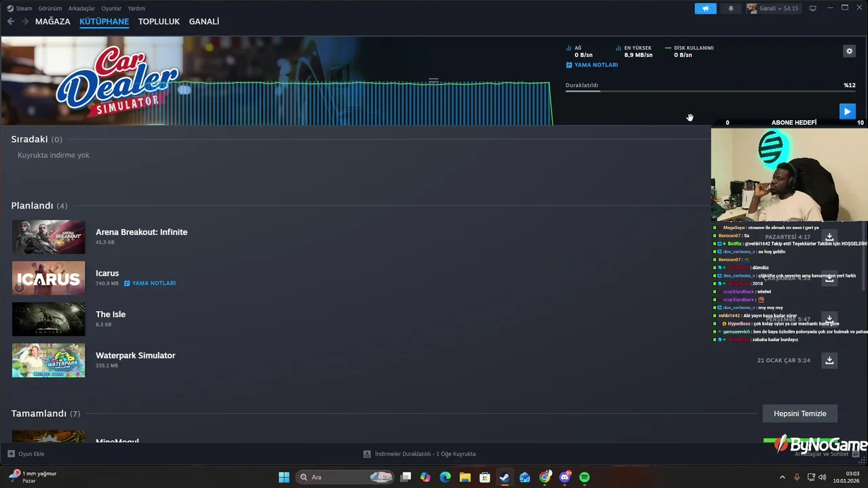
Task: Open Spotify from the taskbar
Action: pyautogui.click(x=585, y=477)
